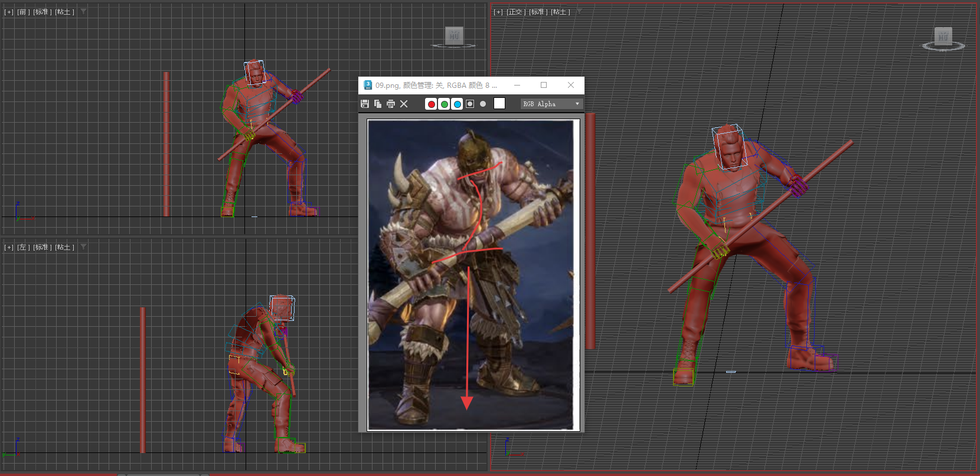Image resolution: width=980 pixels, height=476 pixels.
Task: Save the 09.png image in viewer
Action: coord(365,104)
